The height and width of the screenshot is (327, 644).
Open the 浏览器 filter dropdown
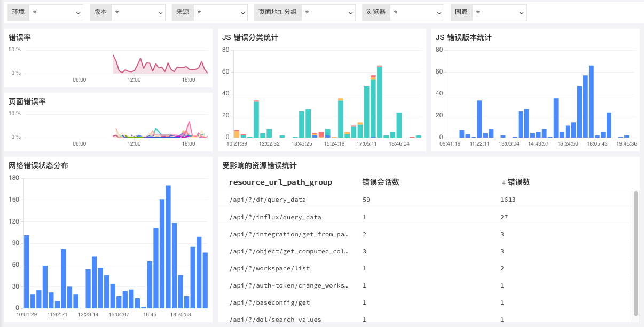coord(417,12)
